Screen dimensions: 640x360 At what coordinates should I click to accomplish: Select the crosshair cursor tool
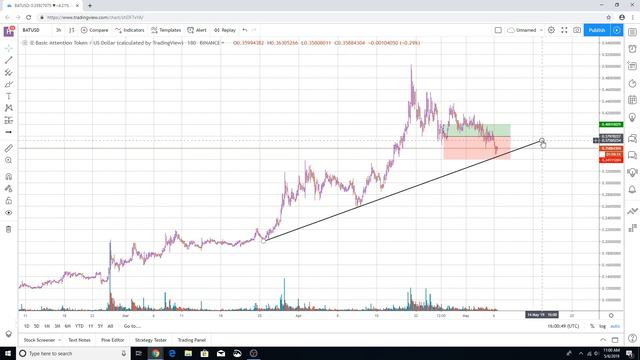9,48
